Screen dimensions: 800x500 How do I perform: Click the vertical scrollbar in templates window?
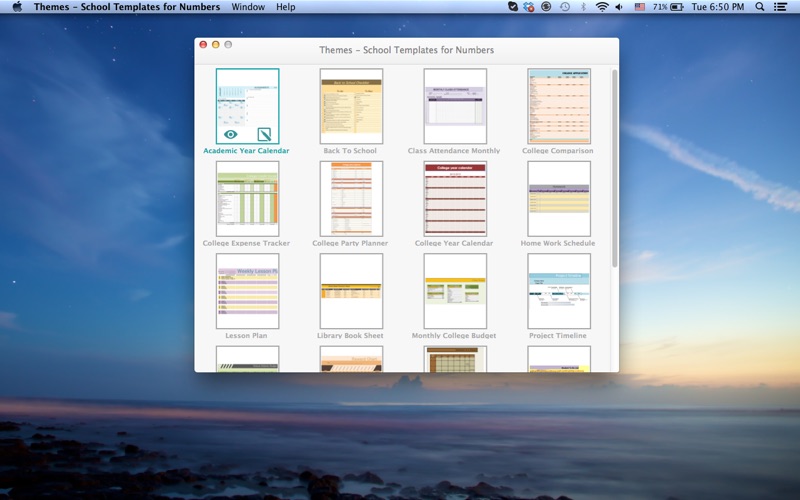click(x=615, y=168)
